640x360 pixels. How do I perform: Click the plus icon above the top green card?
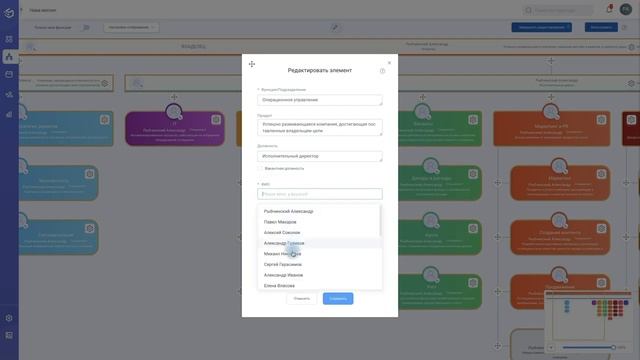(422, 97)
